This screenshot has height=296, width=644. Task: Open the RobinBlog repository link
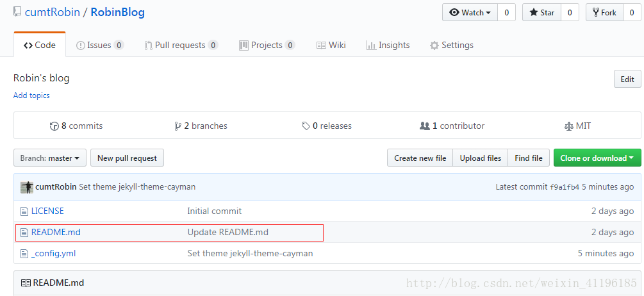(117, 12)
